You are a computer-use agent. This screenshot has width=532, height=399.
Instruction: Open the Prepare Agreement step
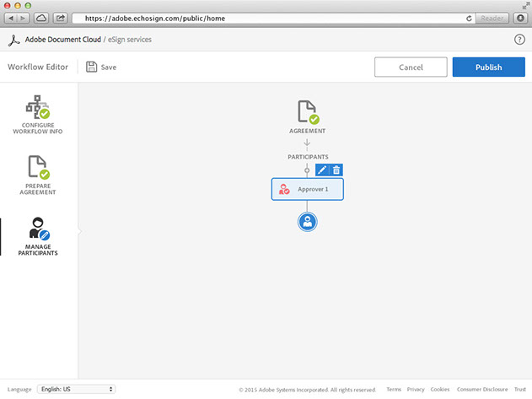pos(38,174)
